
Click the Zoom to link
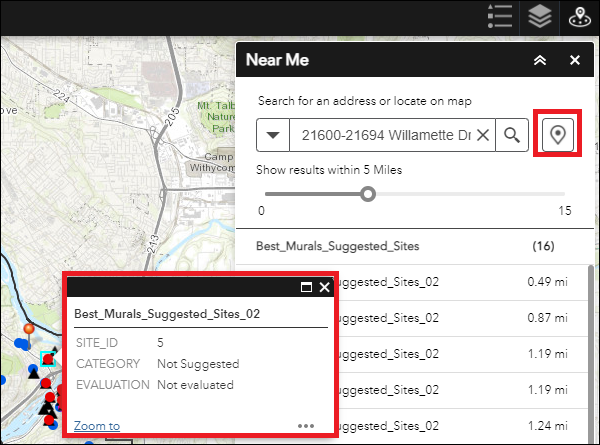[97, 426]
